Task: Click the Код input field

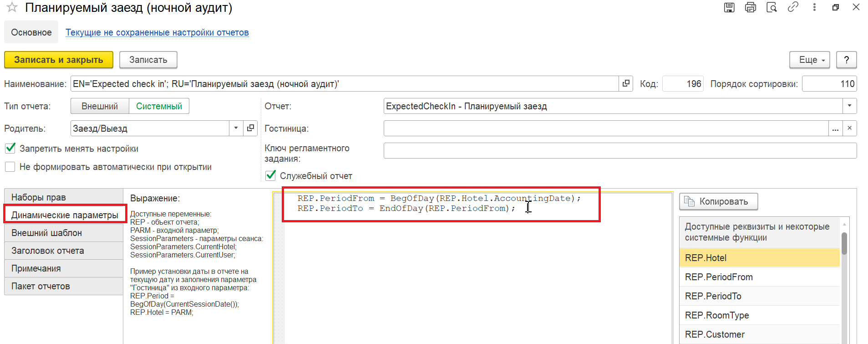Action: point(683,84)
